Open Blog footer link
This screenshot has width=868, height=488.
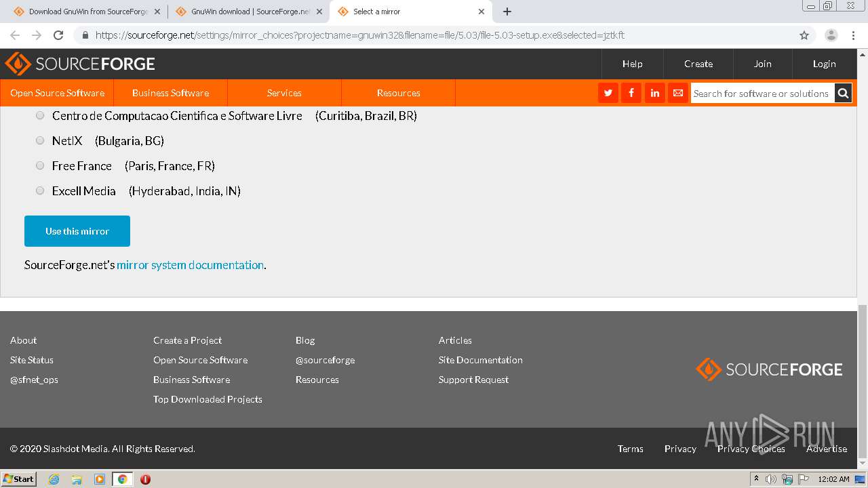pyautogui.click(x=305, y=340)
